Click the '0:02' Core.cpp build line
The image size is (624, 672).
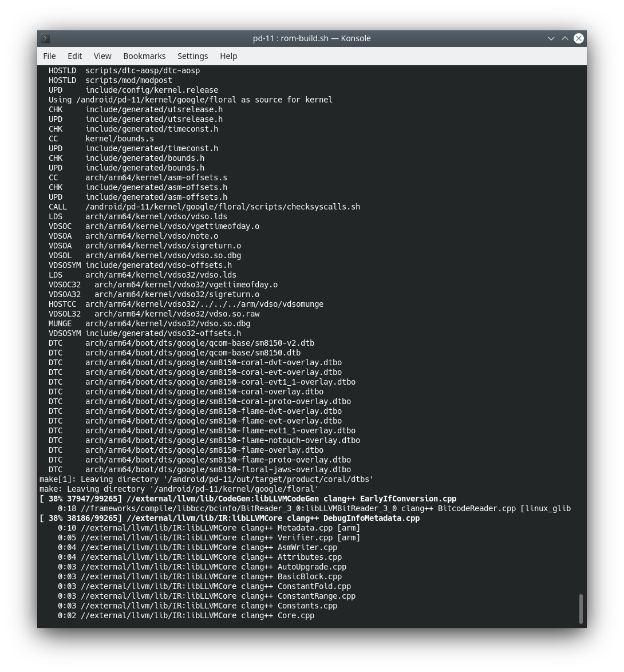coord(186,616)
